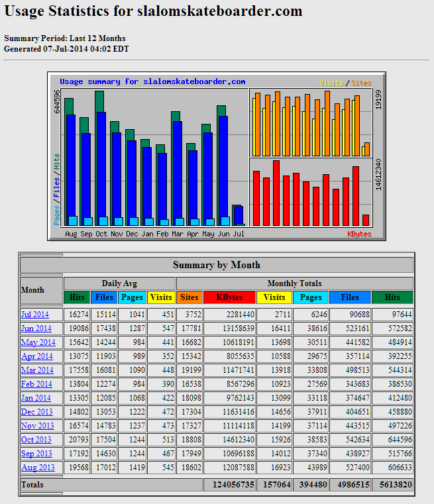The height and width of the screenshot is (504, 434).
Task: Click the yellow Visits header under Monthly Totals
Action: pos(274,297)
